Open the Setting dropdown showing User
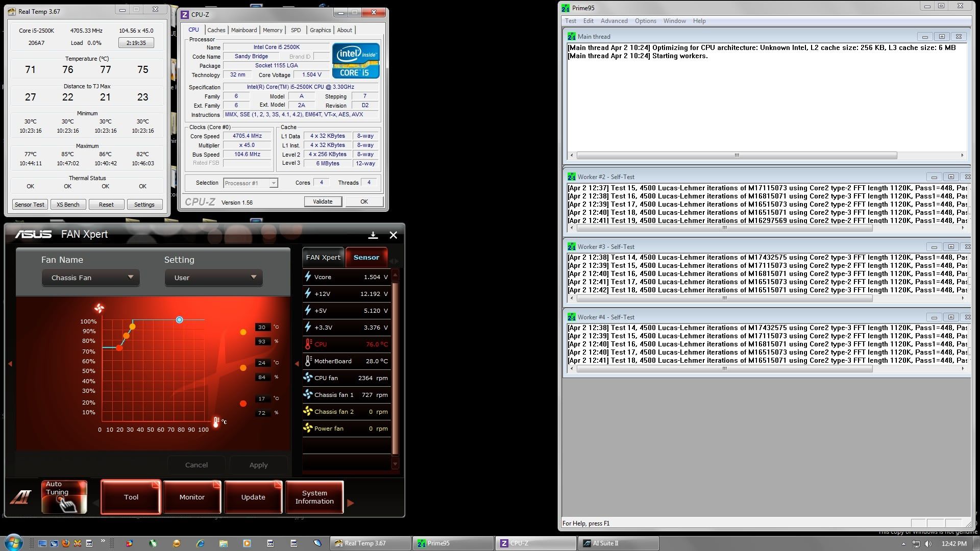 tap(213, 278)
